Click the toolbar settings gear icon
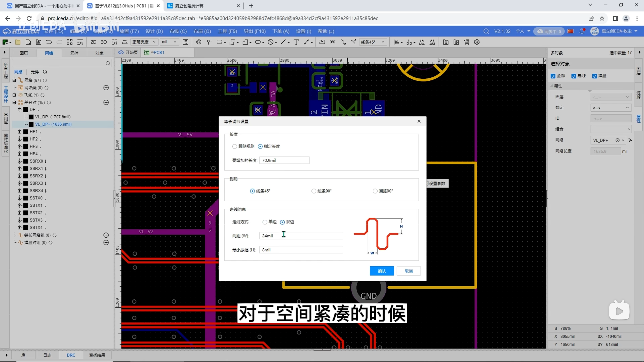This screenshot has width=644, height=362. point(477,42)
